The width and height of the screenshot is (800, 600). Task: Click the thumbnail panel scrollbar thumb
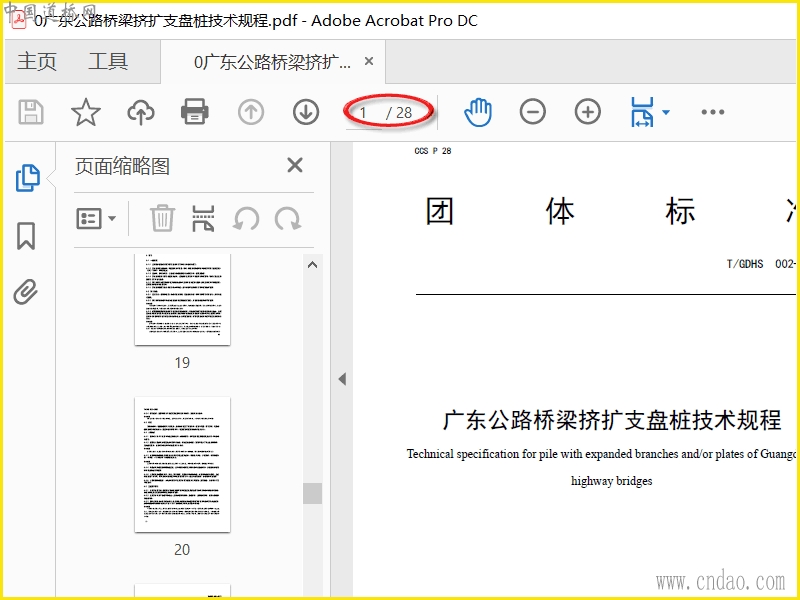312,493
